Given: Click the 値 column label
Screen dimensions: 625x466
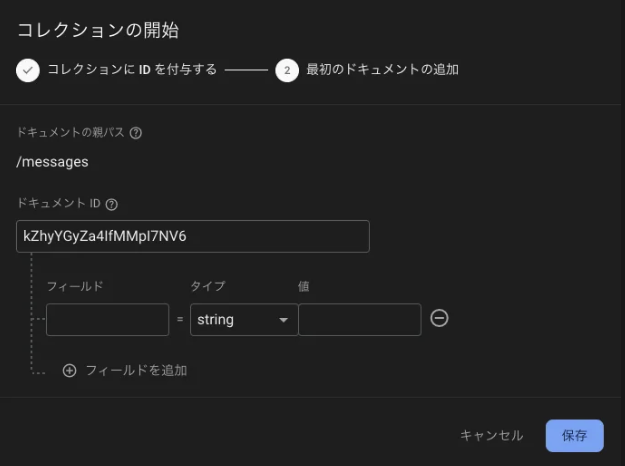Looking at the screenshot, I should coord(304,286).
